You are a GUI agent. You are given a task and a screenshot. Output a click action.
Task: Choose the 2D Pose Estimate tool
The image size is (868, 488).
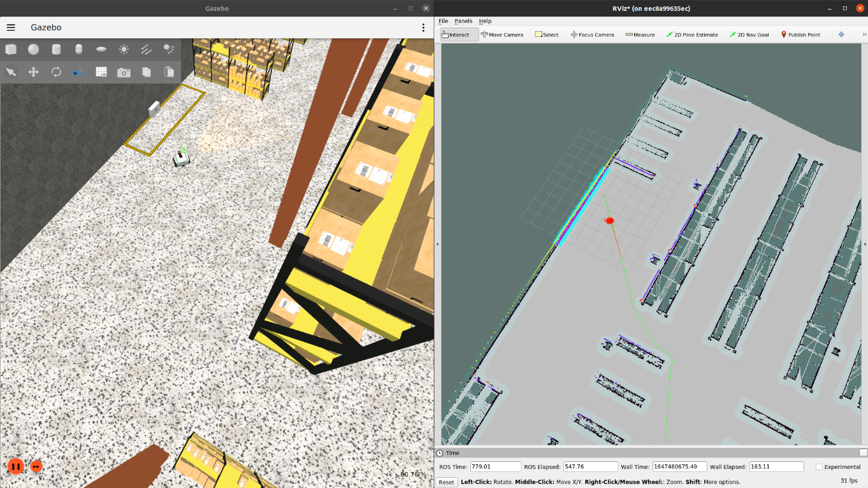pyautogui.click(x=691, y=34)
